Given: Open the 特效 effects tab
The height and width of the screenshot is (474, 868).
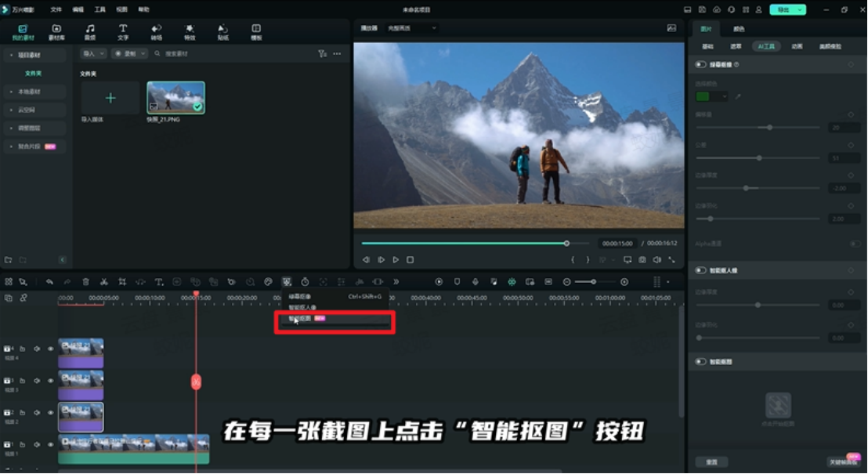Looking at the screenshot, I should [x=190, y=32].
